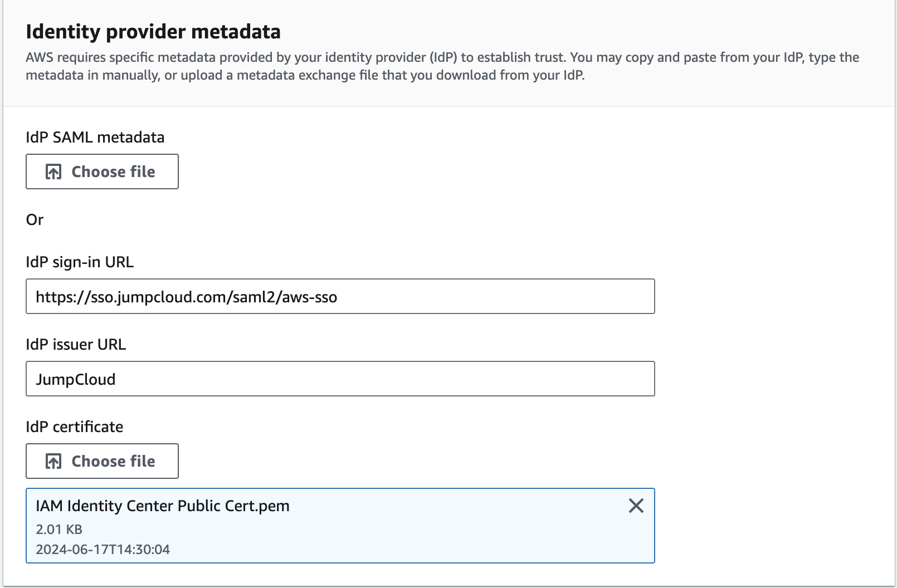Click the uploaded certificate attachment card
Viewport: 897px width, 588px height.
pyautogui.click(x=340, y=525)
